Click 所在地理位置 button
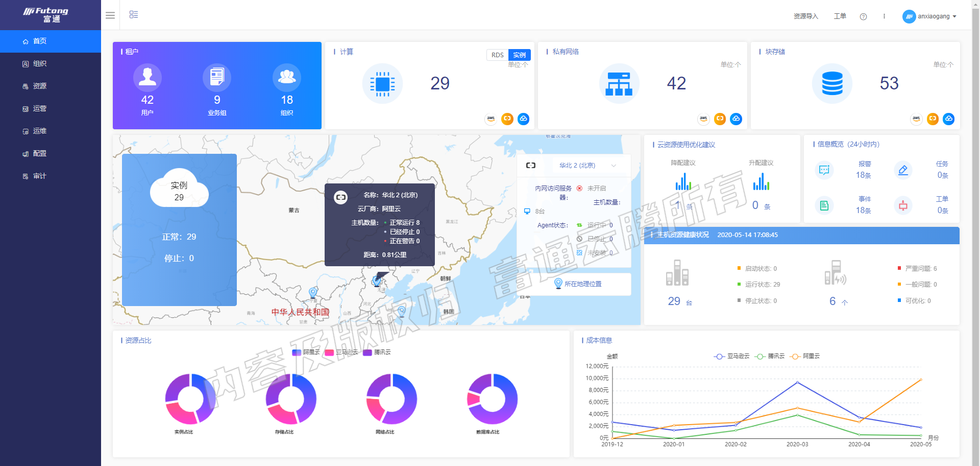 point(574,284)
